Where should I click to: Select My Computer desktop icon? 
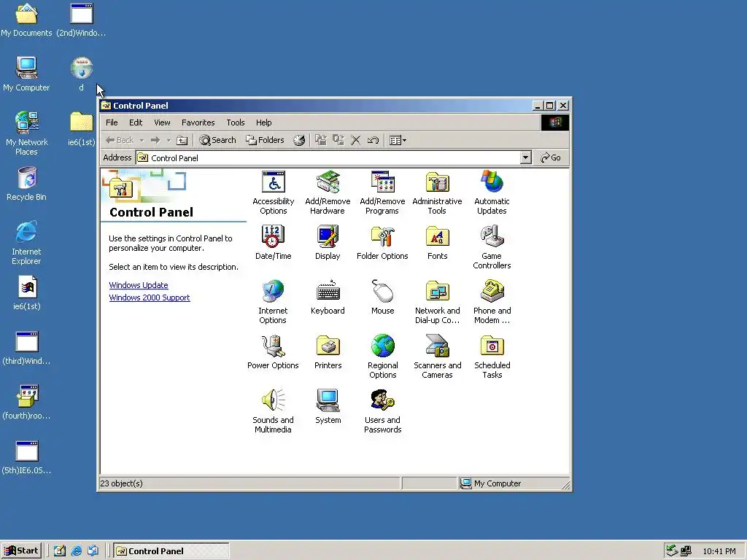[26, 74]
